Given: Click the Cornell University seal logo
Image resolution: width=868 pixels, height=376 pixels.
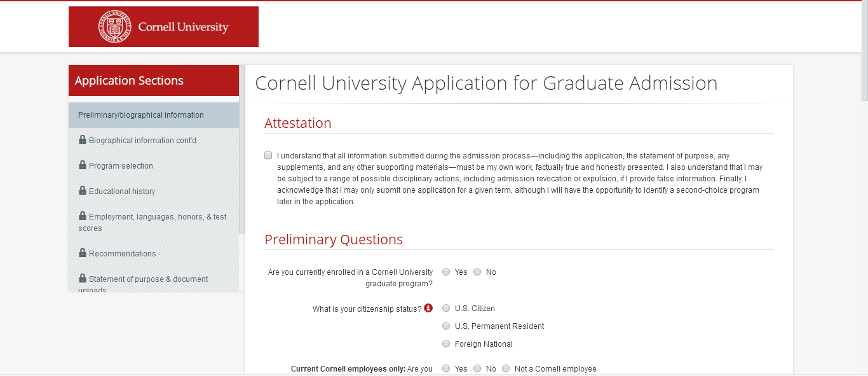Looking at the screenshot, I should 114,27.
